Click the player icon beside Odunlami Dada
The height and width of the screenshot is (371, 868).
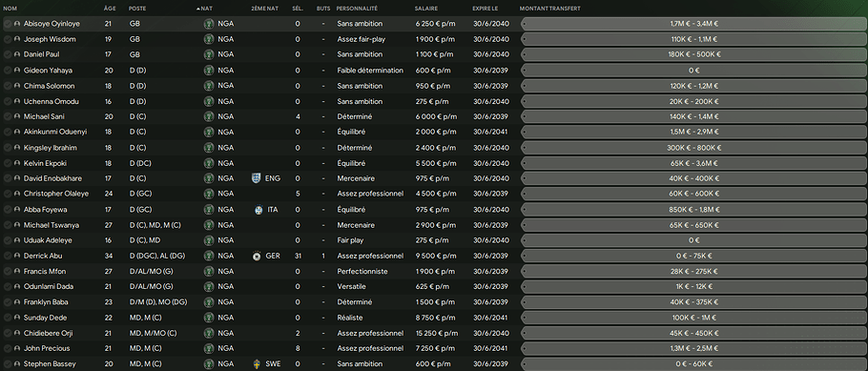point(17,287)
